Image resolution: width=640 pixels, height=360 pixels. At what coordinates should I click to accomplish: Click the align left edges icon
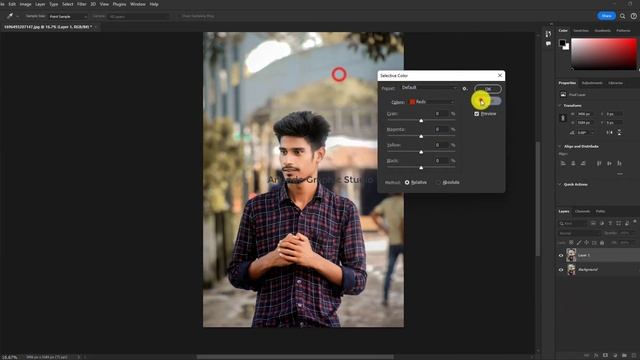click(x=563, y=163)
